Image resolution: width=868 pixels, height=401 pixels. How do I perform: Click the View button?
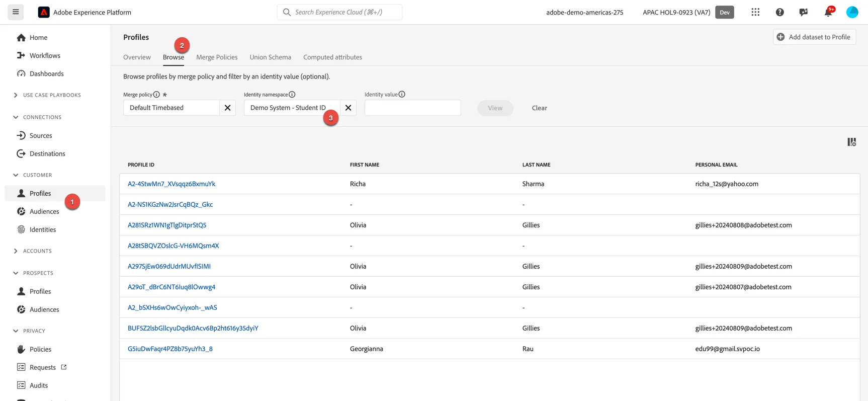495,108
